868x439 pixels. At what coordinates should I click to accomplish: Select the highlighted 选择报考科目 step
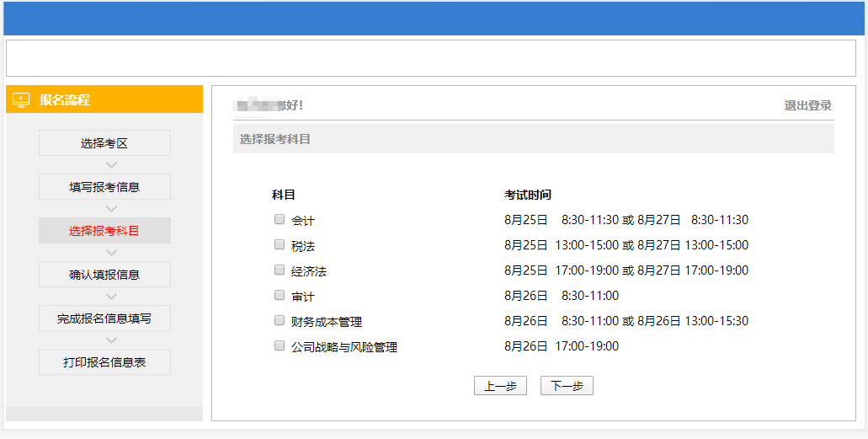click(x=104, y=231)
